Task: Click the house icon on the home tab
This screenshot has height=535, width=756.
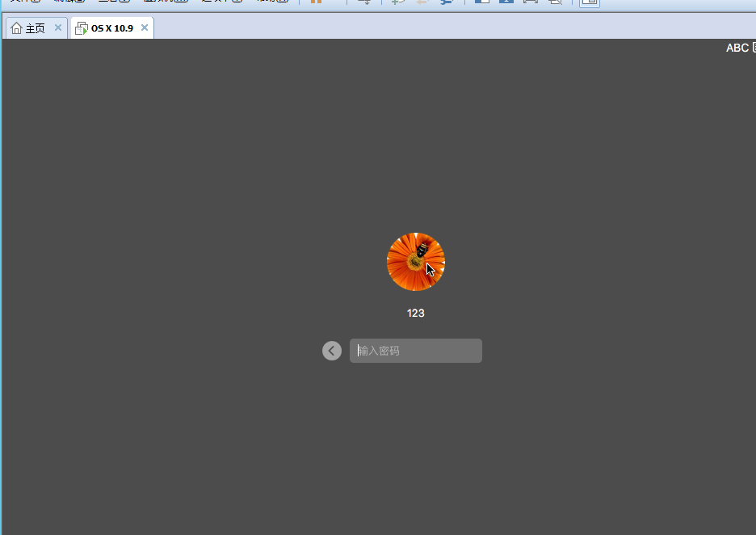Action: (x=16, y=28)
